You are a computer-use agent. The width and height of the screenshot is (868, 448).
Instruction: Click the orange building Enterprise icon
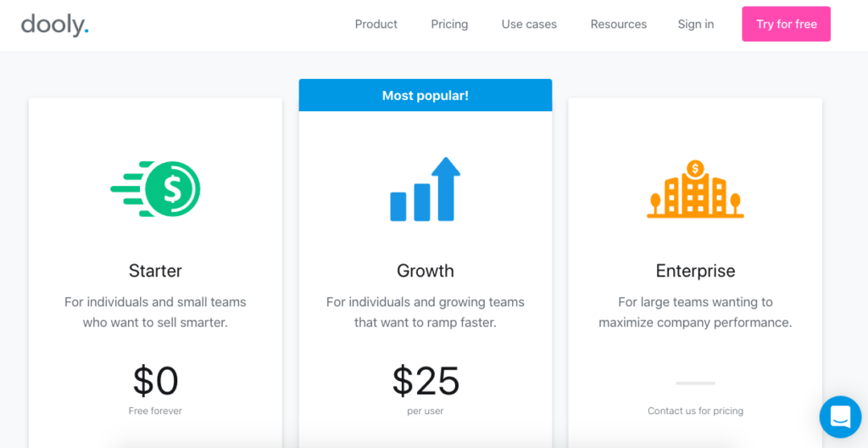pos(695,188)
